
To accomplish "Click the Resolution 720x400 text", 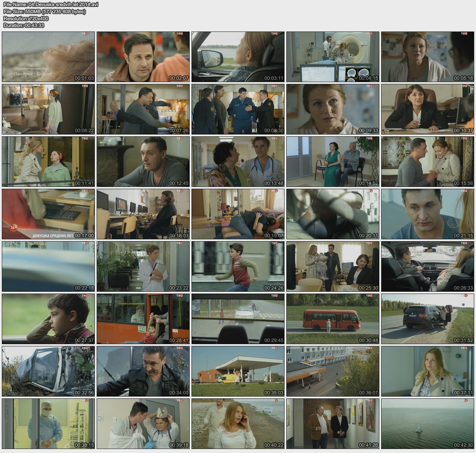I will click(26, 18).
